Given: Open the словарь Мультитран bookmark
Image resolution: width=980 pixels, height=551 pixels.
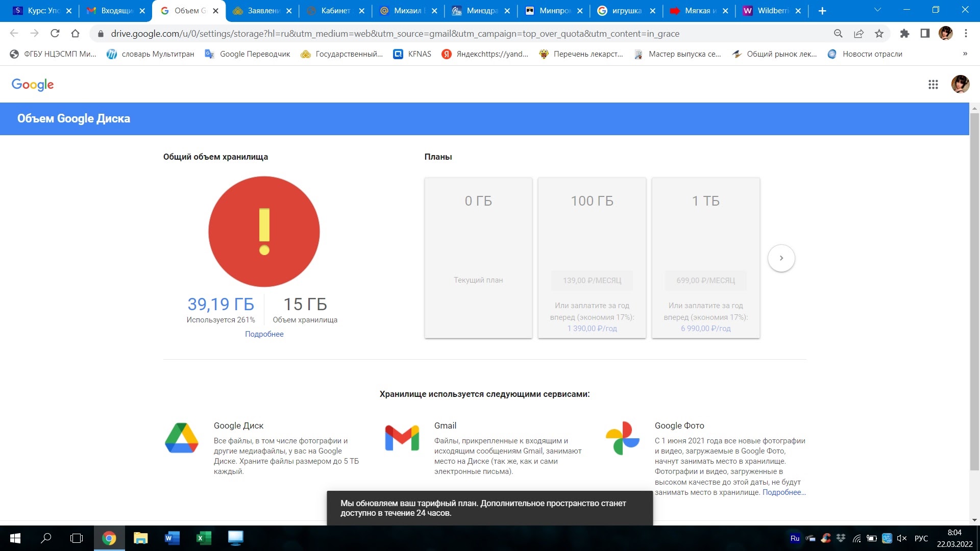Looking at the screenshot, I should [151, 54].
